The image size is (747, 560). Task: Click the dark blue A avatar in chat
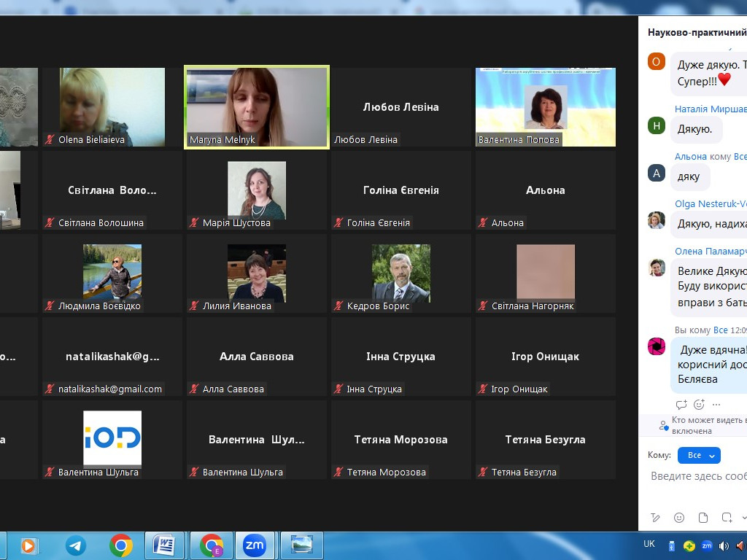point(656,173)
